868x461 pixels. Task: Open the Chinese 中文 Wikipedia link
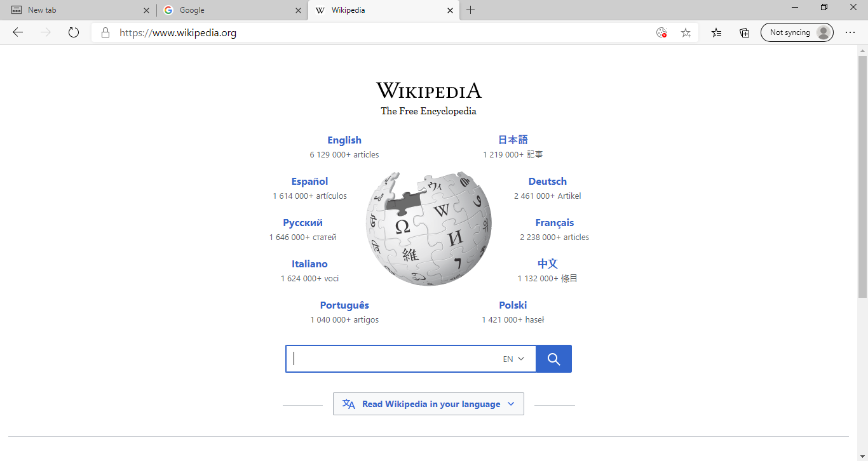pyautogui.click(x=548, y=264)
